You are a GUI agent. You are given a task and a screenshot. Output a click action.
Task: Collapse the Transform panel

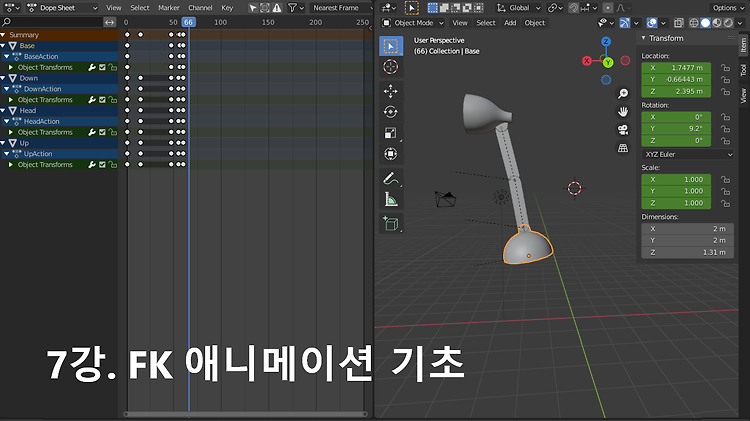[x=643, y=38]
